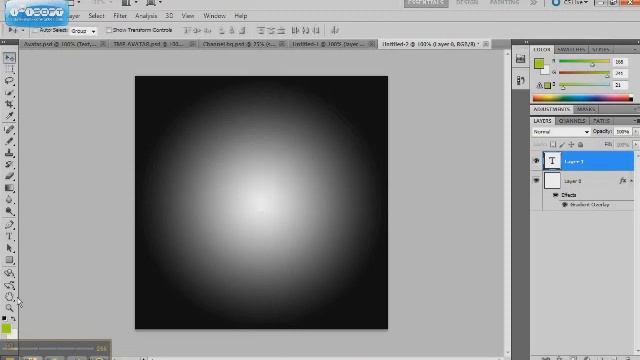Select the Pen tool
The height and width of the screenshot is (360, 640).
pyautogui.click(x=9, y=225)
